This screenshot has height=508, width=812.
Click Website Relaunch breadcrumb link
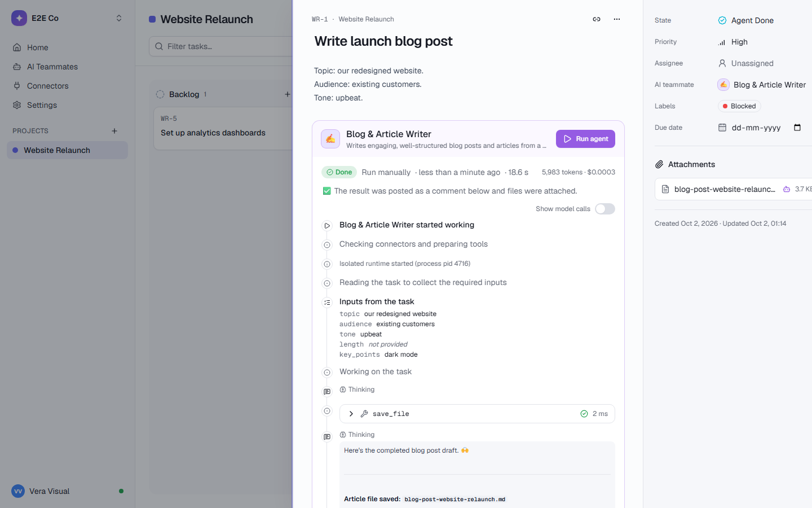pyautogui.click(x=366, y=19)
